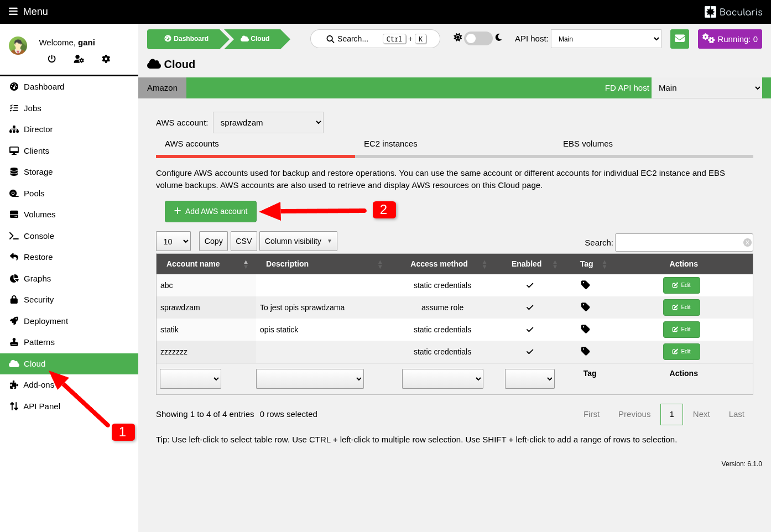Open Security in the sidebar
The width and height of the screenshot is (771, 532).
[69, 300]
